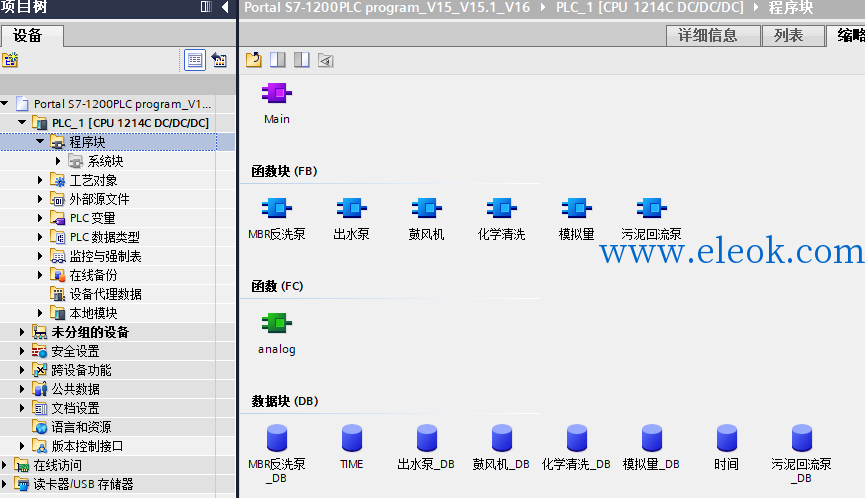The width and height of the screenshot is (865, 498).
Task: Select the 时间 data block icon
Action: tap(727, 438)
